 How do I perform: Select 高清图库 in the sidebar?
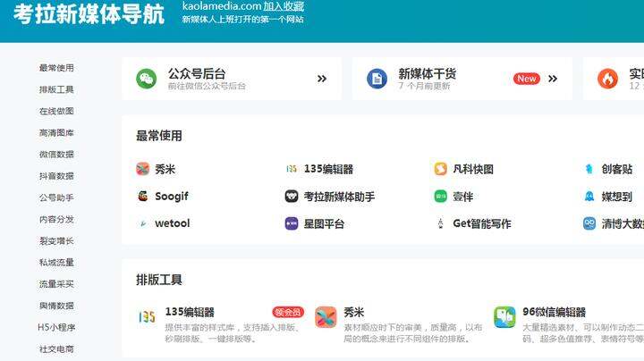click(x=56, y=133)
